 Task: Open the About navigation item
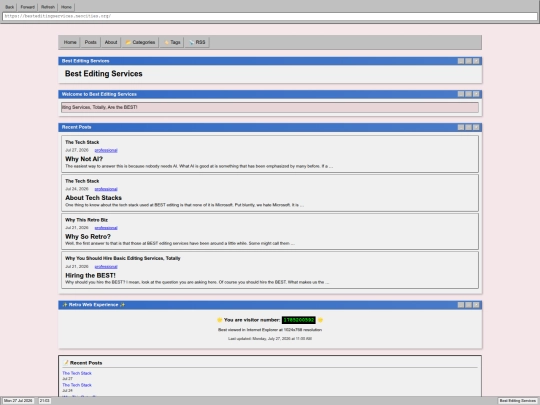coord(111,42)
